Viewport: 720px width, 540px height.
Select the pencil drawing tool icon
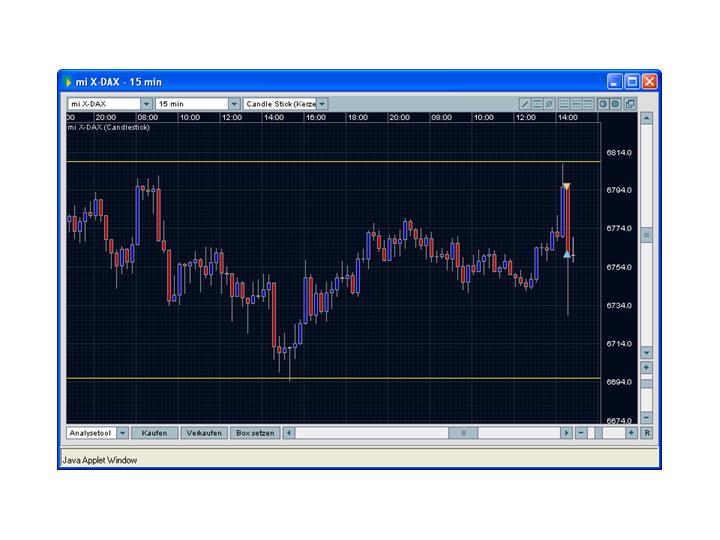click(x=526, y=104)
